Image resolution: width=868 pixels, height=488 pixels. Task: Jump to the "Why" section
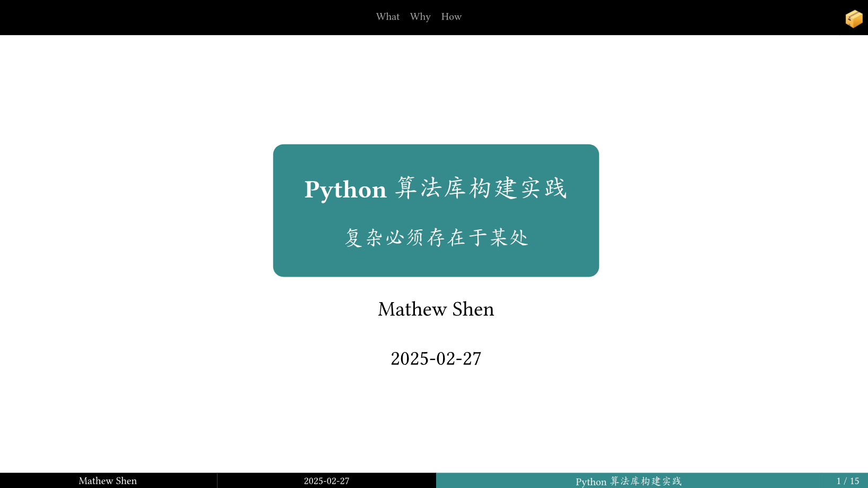[x=420, y=17]
